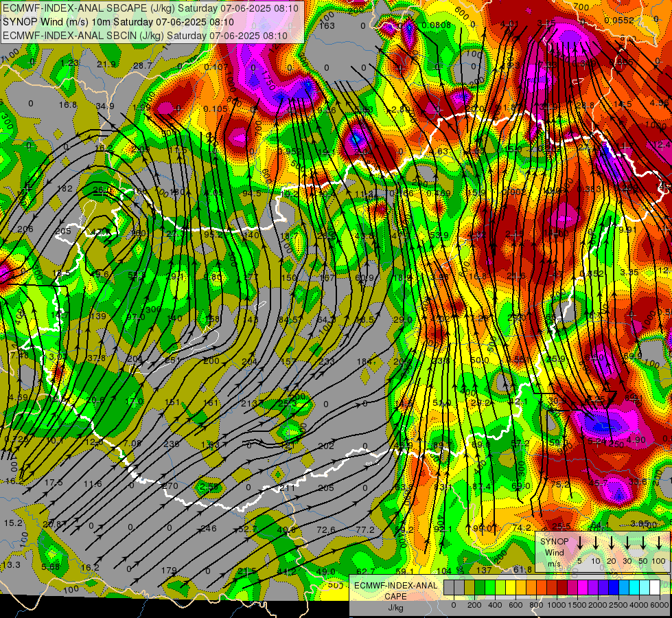Click the 100 m/s wind arrow in legend

click(x=659, y=542)
